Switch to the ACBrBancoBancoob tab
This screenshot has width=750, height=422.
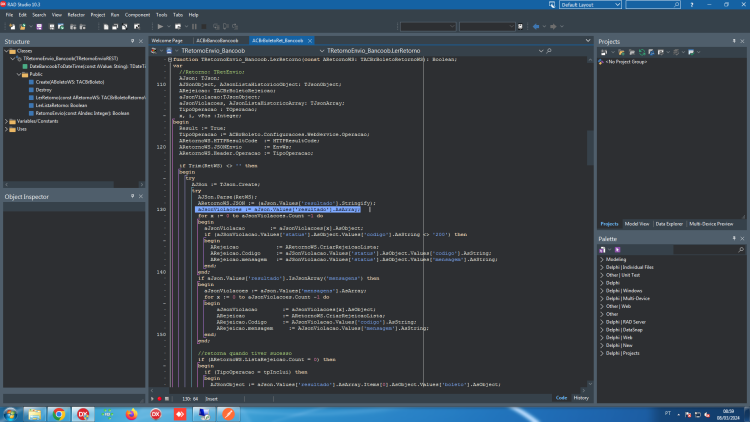pos(217,41)
